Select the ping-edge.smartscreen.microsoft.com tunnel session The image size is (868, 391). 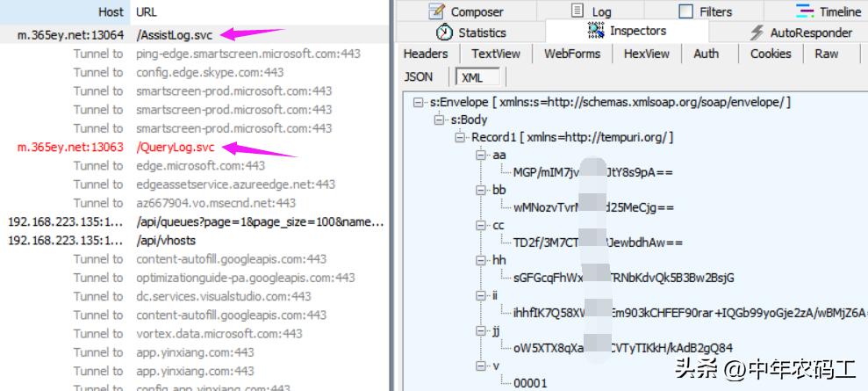[194, 54]
